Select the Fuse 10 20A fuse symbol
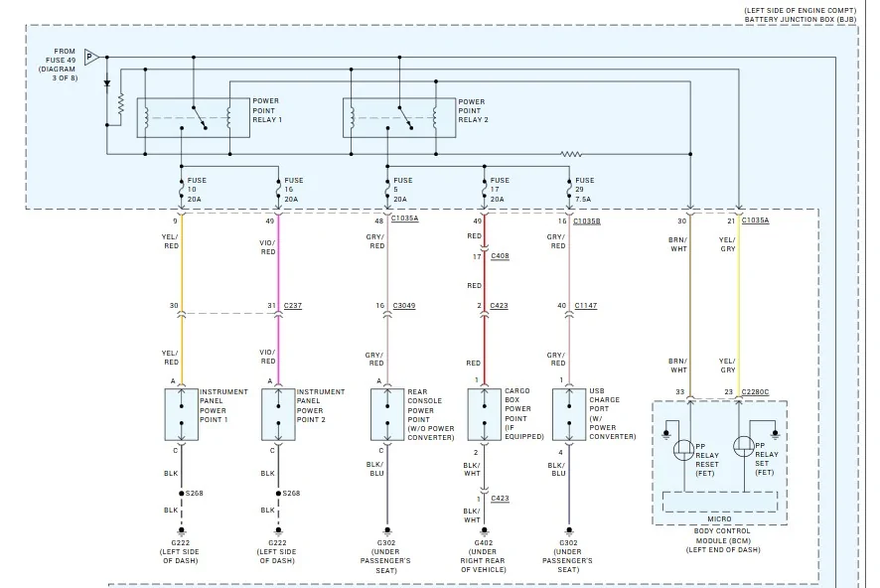Viewport: 880px width, 588px height. [182, 190]
